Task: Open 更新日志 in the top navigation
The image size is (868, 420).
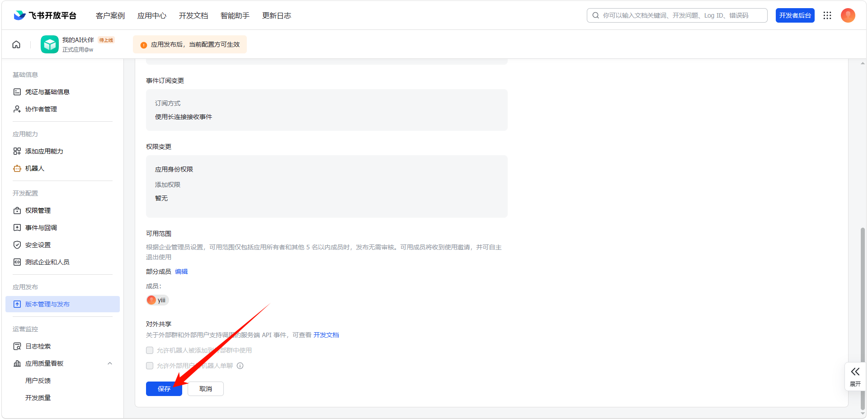Action: coord(277,15)
